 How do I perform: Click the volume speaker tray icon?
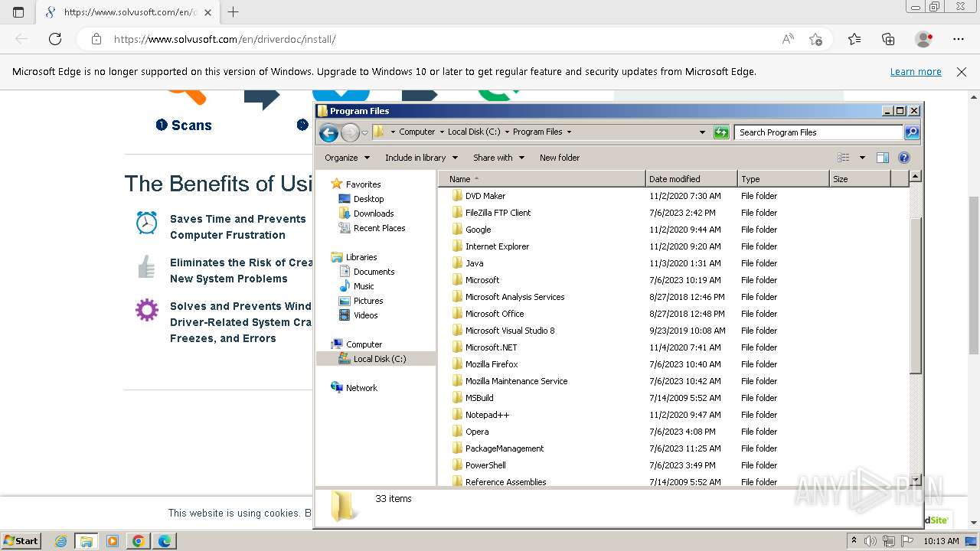click(x=871, y=541)
